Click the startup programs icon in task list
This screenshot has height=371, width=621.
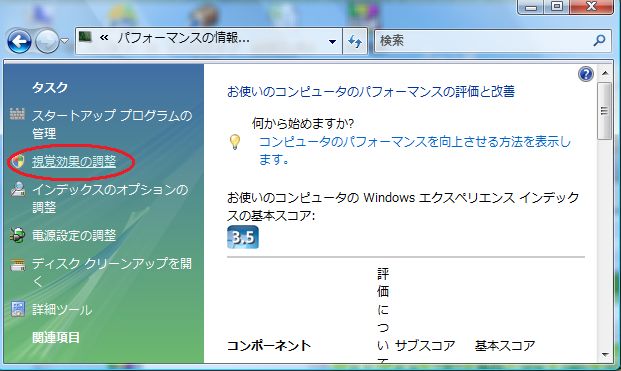17,114
